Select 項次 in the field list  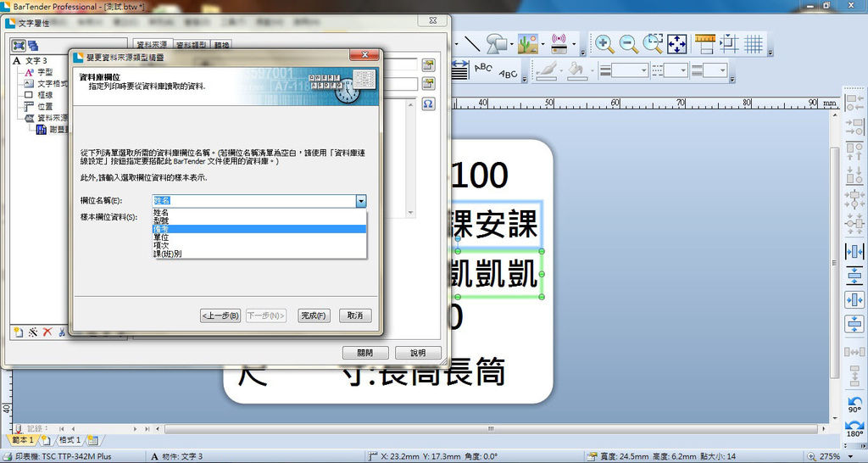[259, 245]
